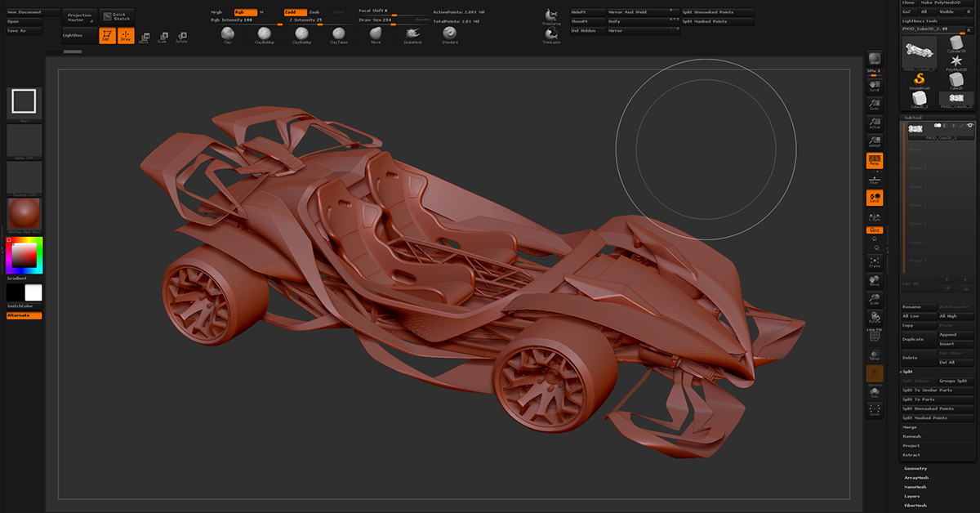Viewport: 980px width, 513px height.
Task: Click SwitchColor button
Action: [24, 306]
